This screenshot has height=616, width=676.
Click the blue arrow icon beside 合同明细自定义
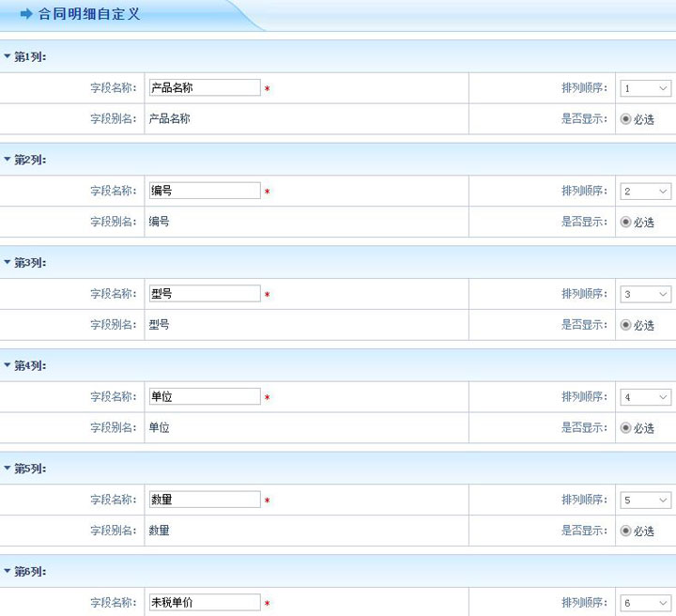(26, 14)
